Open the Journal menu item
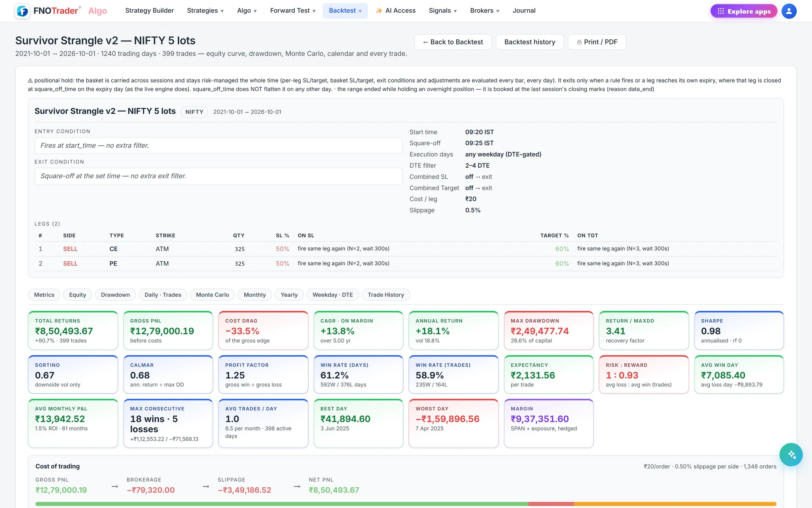Viewport: 812px width, 508px height. [524, 11]
